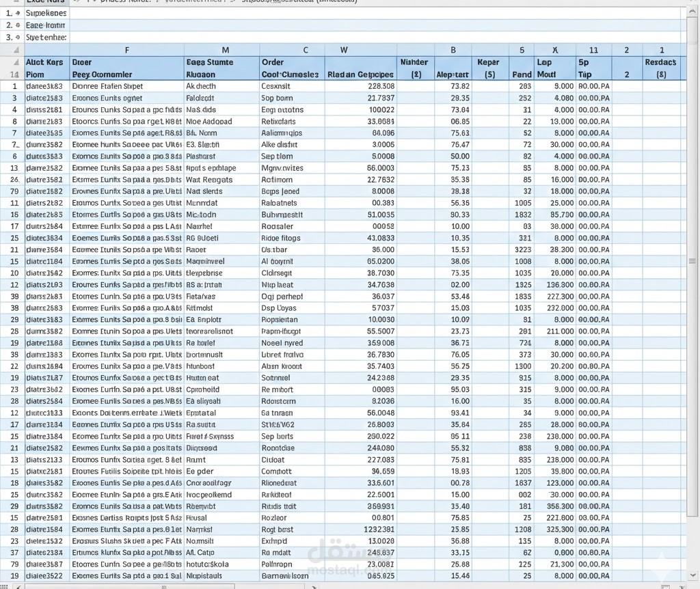
Task: Select the value 136.800
Action: click(x=555, y=285)
